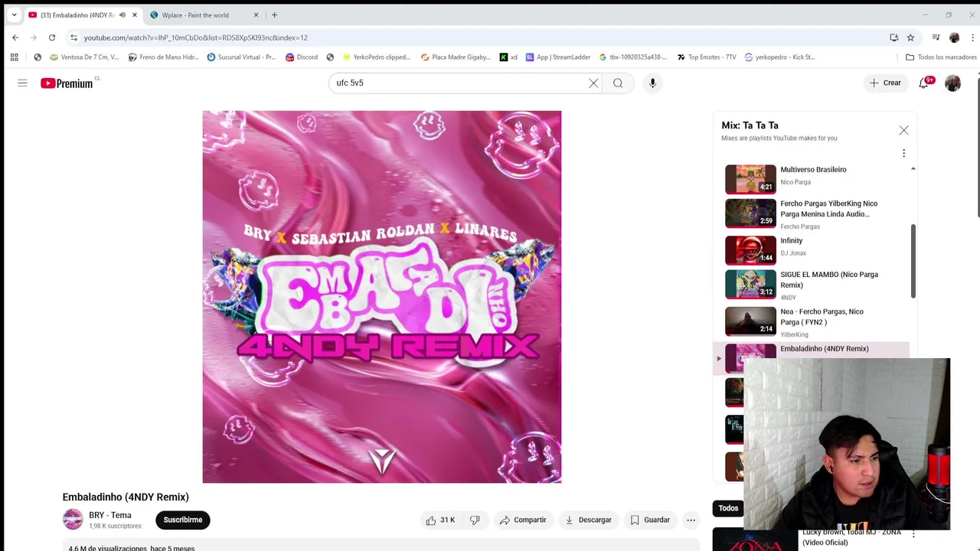
Task: Open the Mix playlist options menu
Action: (903, 153)
